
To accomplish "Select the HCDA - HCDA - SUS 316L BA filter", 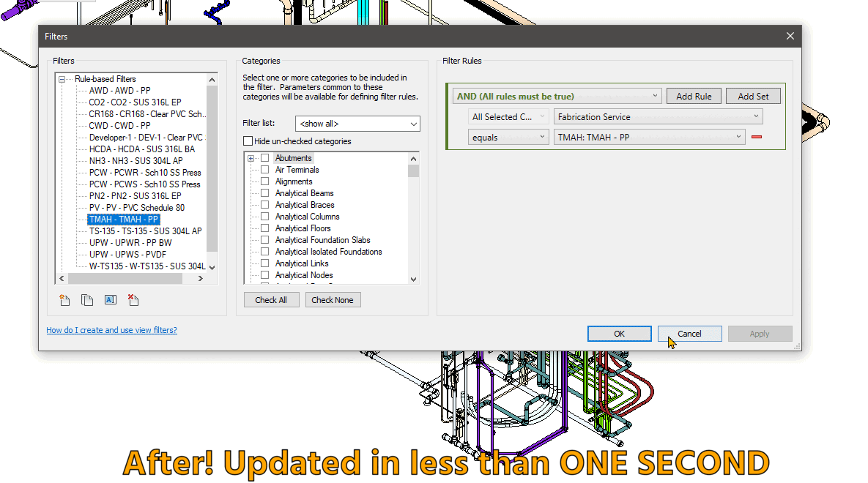I will coord(142,149).
